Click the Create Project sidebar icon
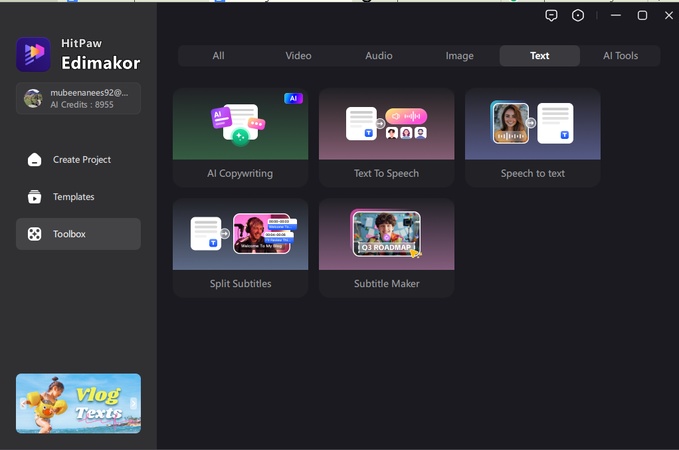The image size is (679, 450). click(35, 160)
